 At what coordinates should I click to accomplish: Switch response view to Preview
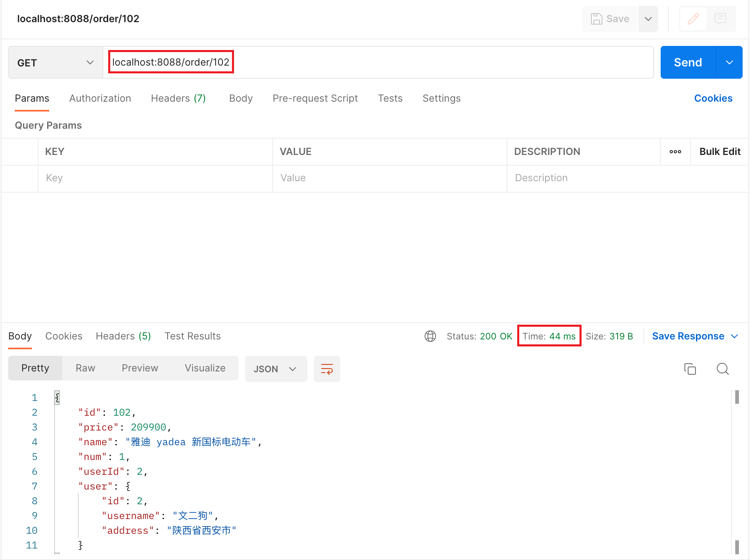tap(140, 368)
